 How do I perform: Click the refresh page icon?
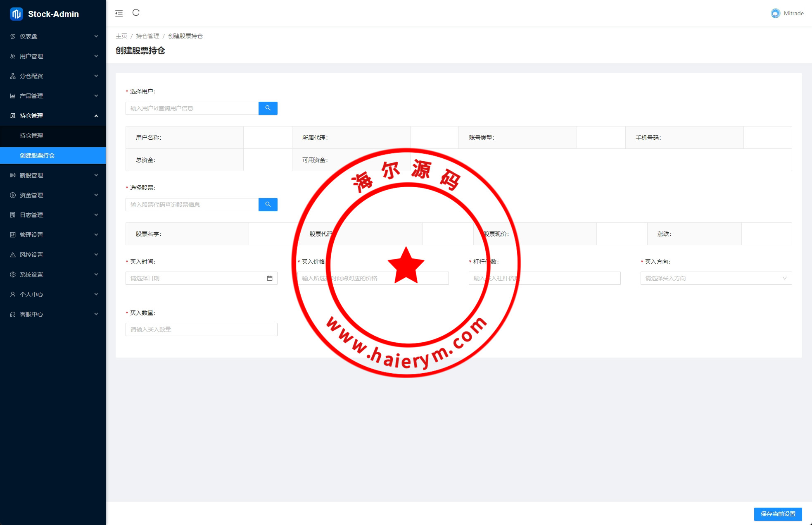point(136,13)
